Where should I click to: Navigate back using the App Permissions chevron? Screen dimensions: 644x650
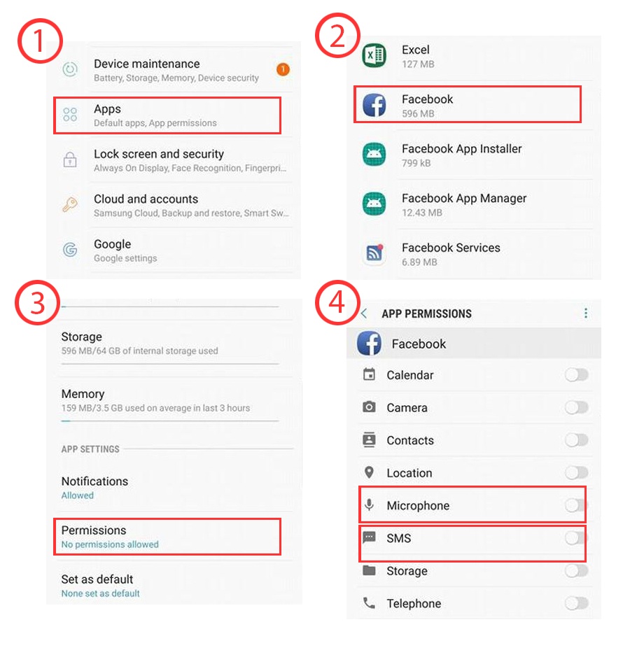pos(363,313)
